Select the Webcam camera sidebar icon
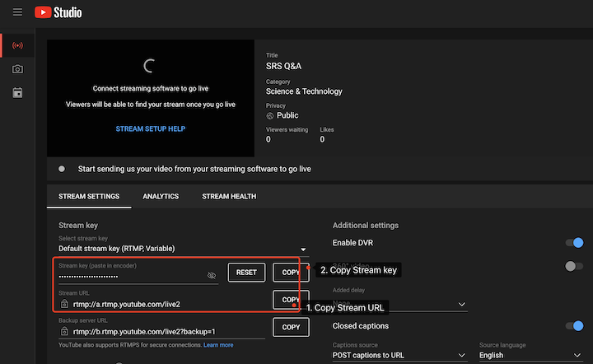 tap(17, 69)
